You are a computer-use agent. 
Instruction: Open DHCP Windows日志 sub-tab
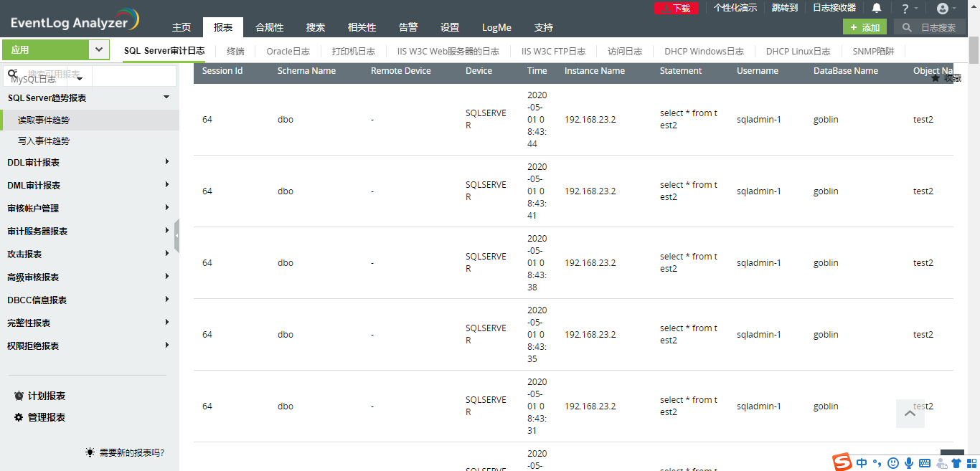(705, 52)
